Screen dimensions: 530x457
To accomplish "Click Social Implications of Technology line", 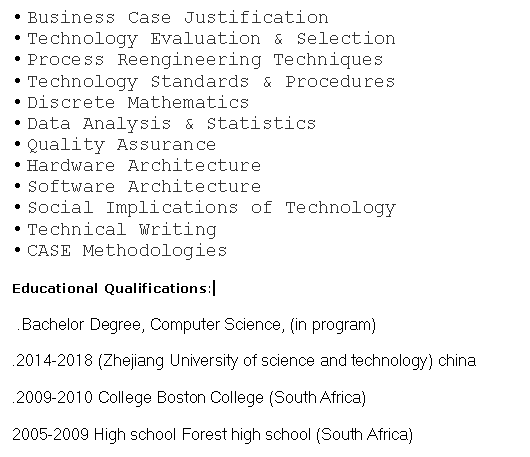I will coord(211,208).
